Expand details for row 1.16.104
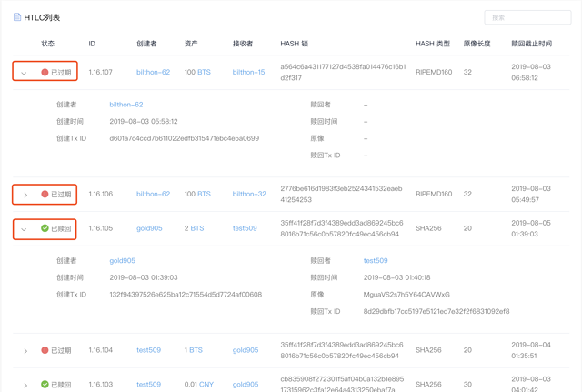 (25, 351)
